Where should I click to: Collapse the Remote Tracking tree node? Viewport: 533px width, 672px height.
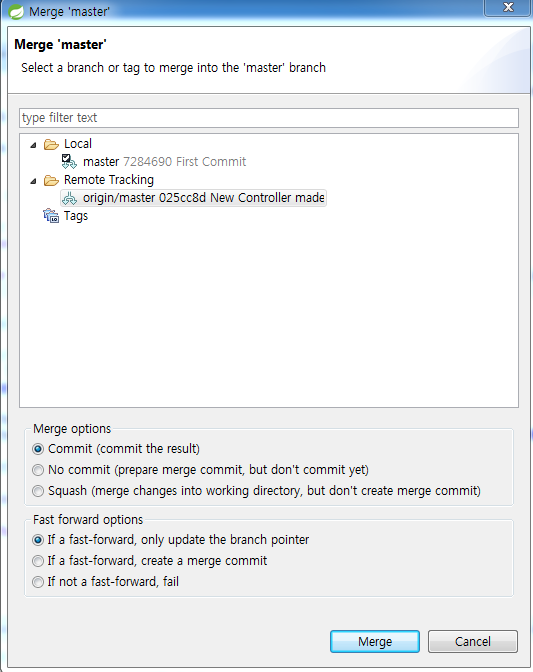(33, 181)
